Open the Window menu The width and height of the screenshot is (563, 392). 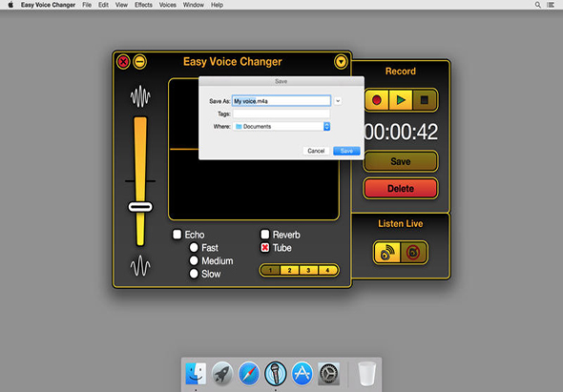(x=193, y=5)
